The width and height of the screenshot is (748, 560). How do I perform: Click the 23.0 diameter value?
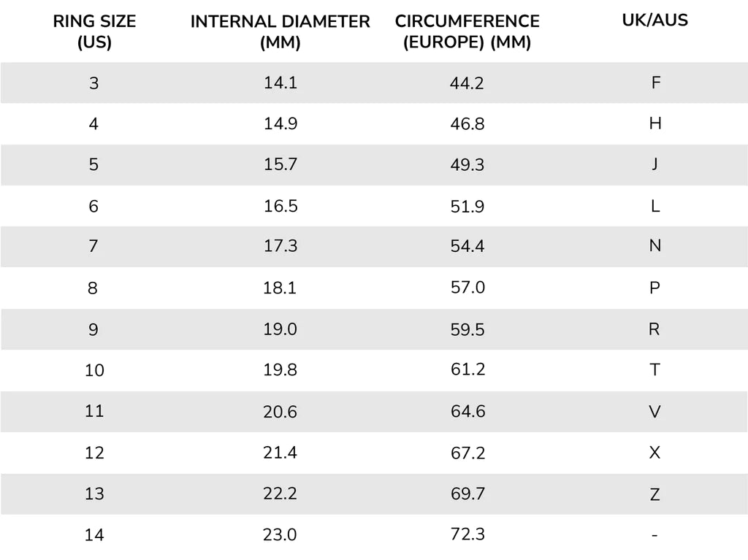tap(280, 535)
